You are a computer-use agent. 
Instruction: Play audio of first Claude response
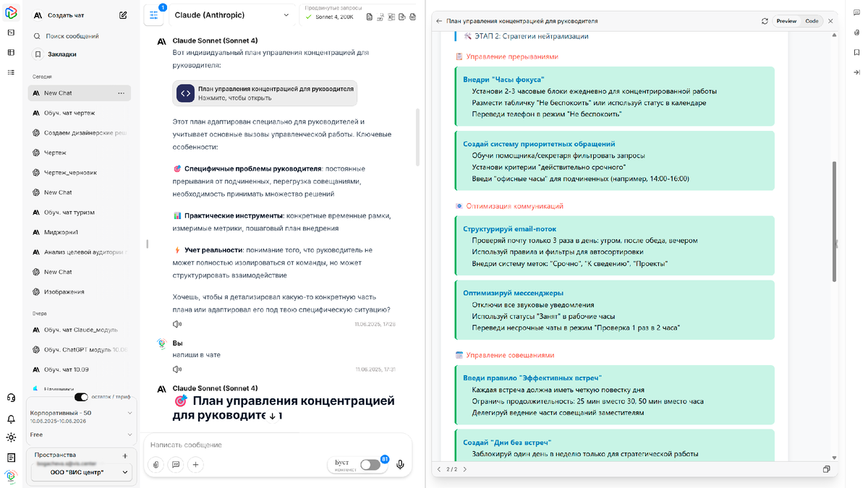[x=176, y=325]
